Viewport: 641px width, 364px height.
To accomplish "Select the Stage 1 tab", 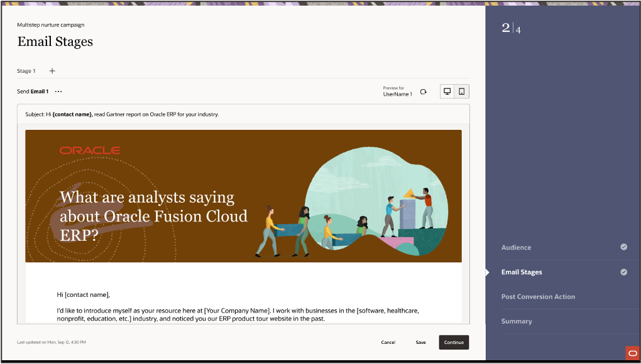I will pyautogui.click(x=26, y=71).
